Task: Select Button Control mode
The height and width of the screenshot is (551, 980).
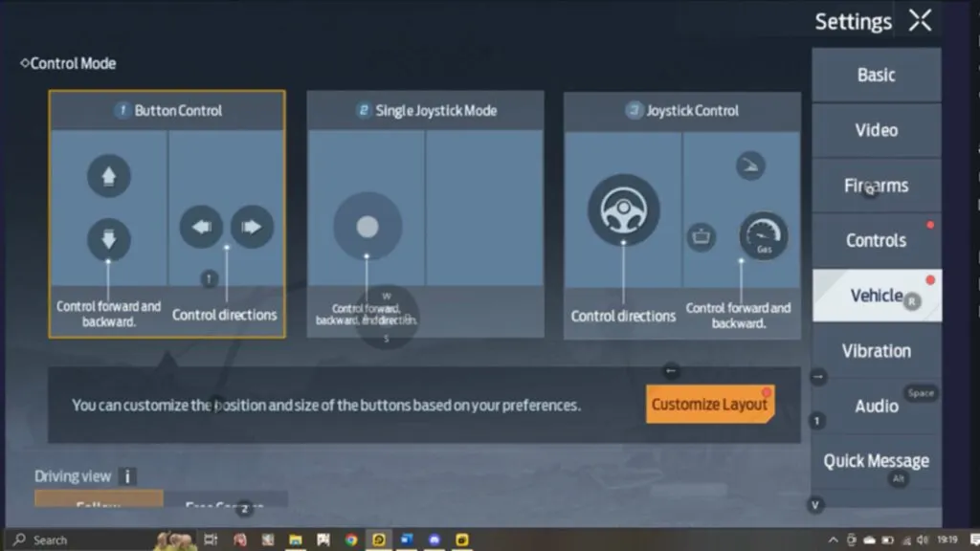Action: click(x=167, y=213)
